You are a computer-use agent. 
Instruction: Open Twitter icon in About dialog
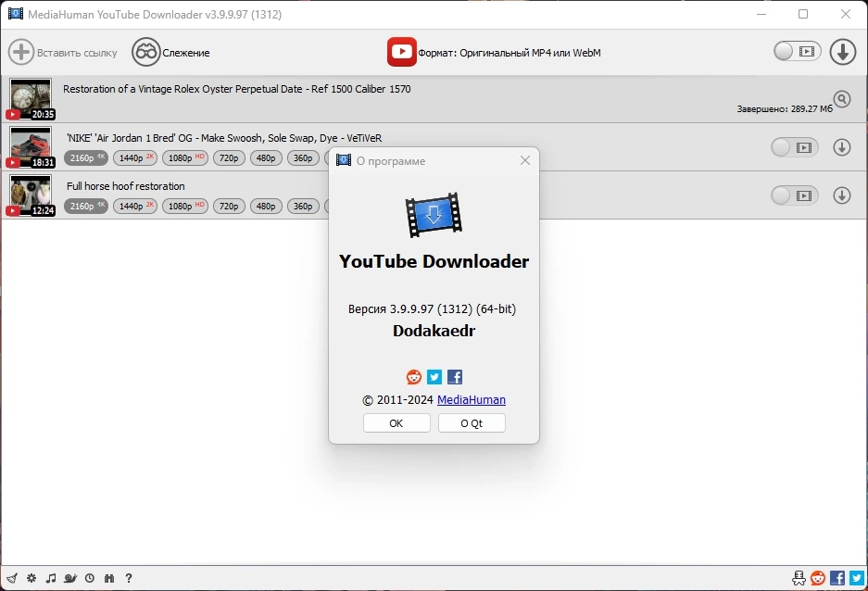pos(434,377)
